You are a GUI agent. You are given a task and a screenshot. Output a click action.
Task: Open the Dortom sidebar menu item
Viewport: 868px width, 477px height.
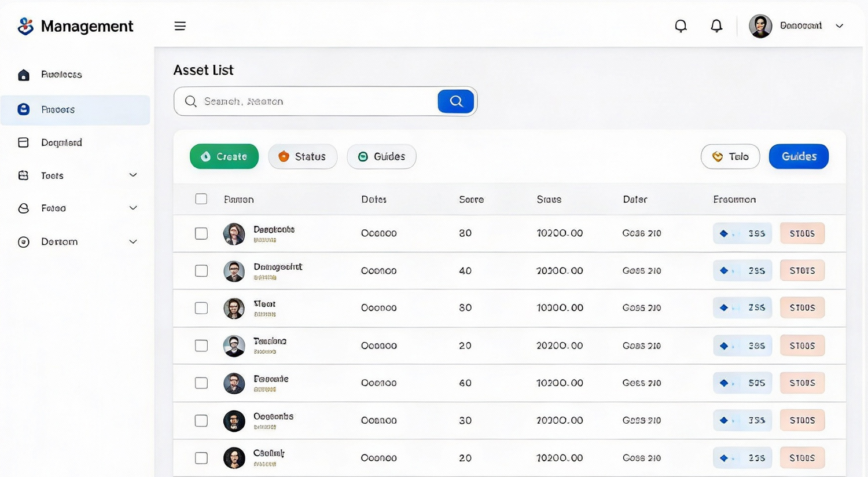click(59, 241)
